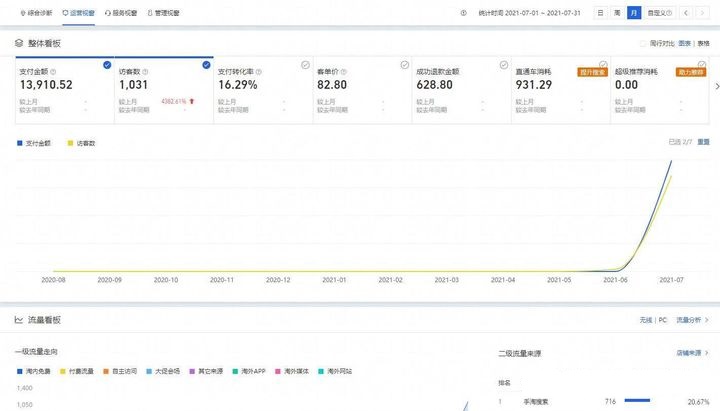This screenshot has height=411, width=720.
Task: Click help icon next to 支付转化率
Action: coord(259,72)
